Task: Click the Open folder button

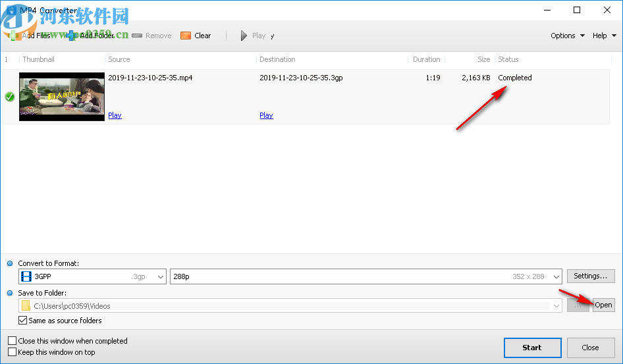Action: (603, 305)
